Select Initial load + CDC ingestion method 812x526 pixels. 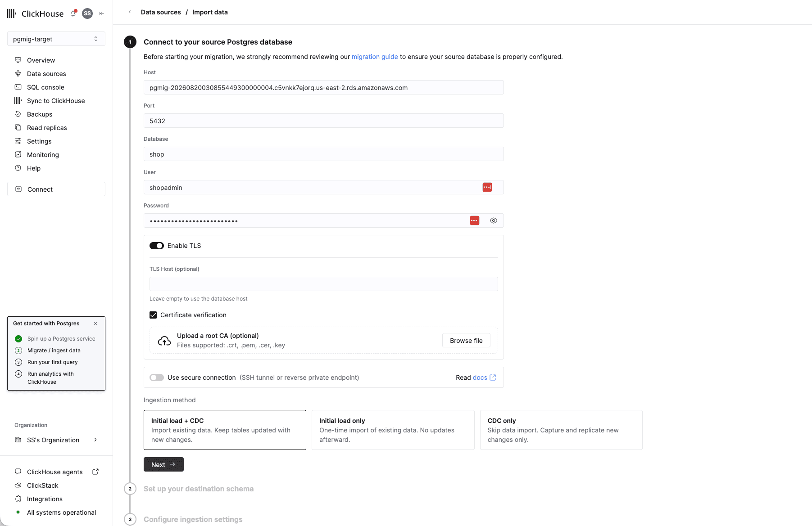click(225, 430)
